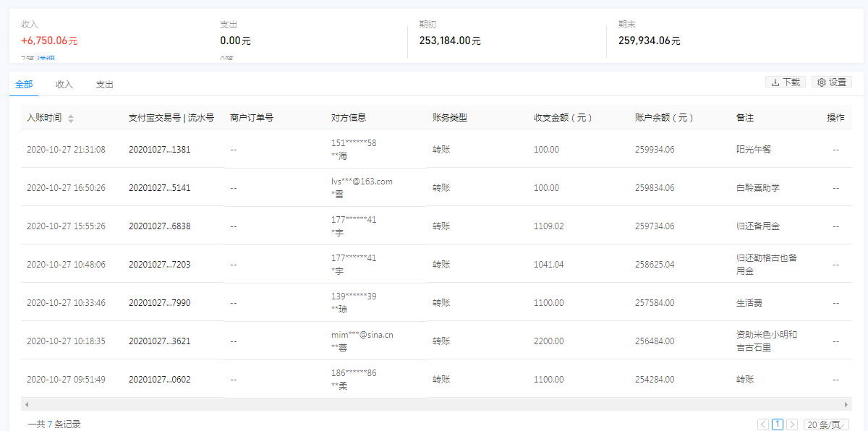This screenshot has width=868, height=431.
Task: Click transaction number 20201027...6838
Action: (159, 226)
